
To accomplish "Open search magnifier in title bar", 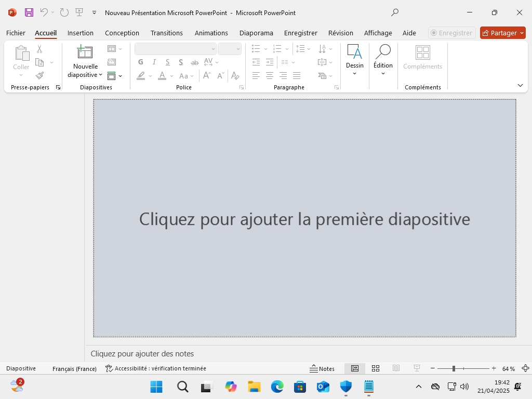I will coord(395,12).
